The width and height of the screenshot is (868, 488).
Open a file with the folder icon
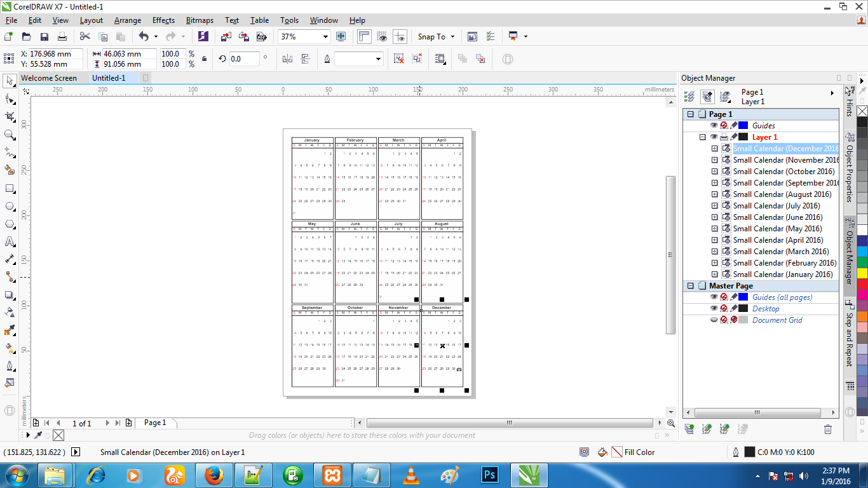pos(27,37)
